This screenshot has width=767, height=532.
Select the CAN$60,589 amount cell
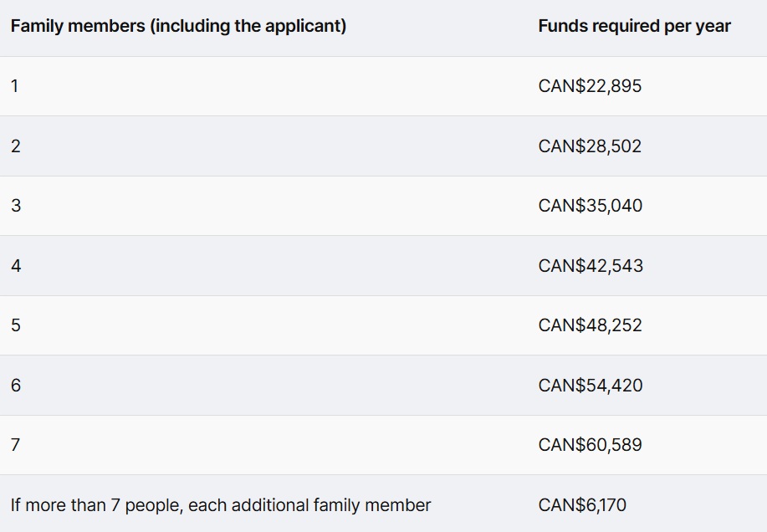(590, 445)
